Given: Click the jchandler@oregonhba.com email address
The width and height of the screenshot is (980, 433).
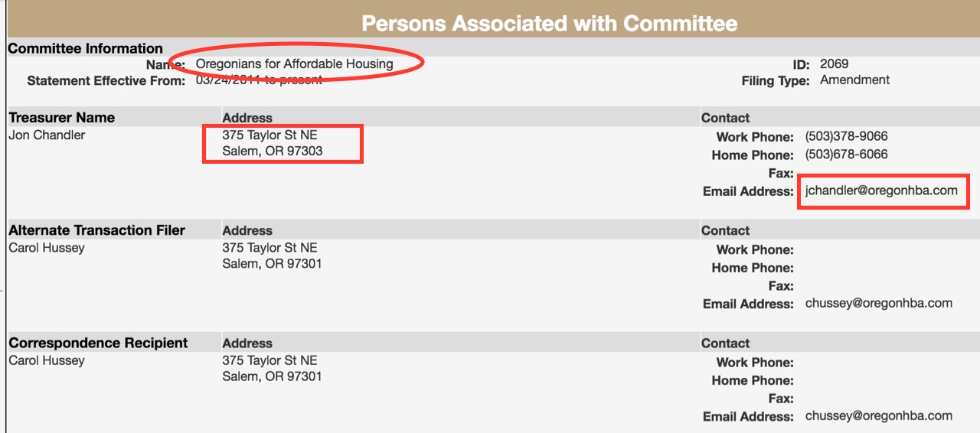Looking at the screenshot, I should [x=881, y=190].
